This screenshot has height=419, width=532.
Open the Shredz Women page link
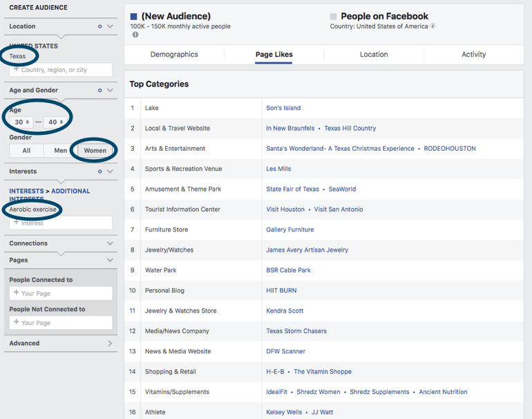[319, 392]
